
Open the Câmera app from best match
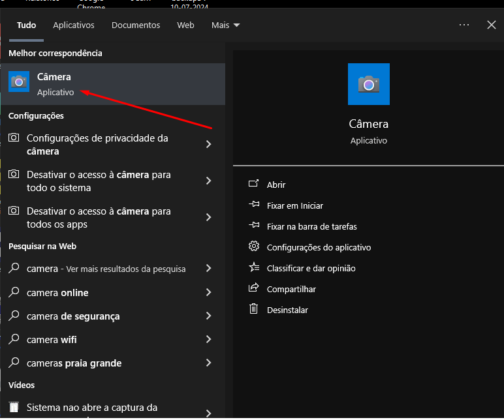[54, 83]
